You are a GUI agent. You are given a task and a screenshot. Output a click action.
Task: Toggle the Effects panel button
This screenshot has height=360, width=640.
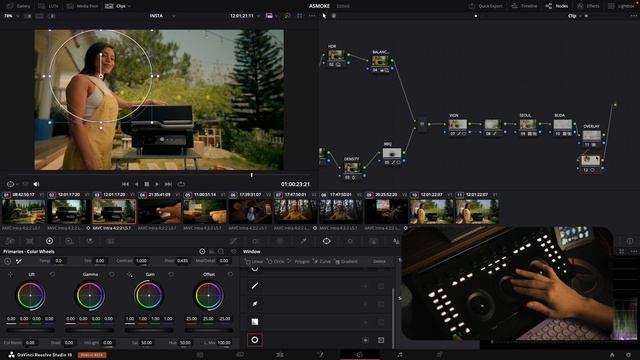pos(588,6)
